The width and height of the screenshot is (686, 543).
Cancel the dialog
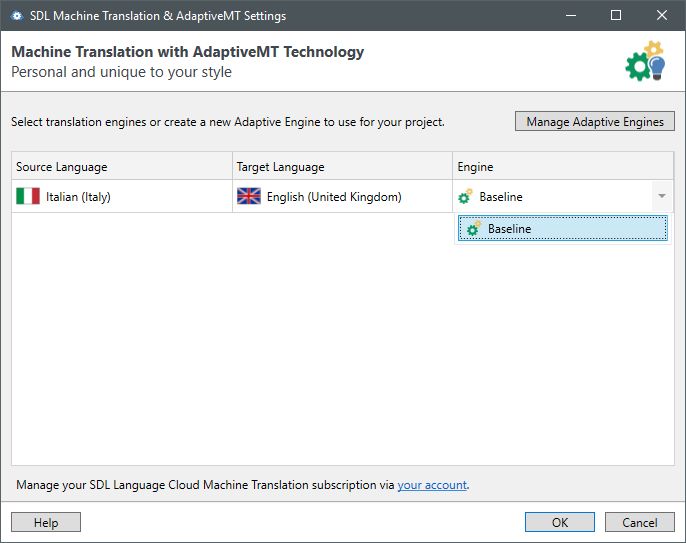(640, 522)
